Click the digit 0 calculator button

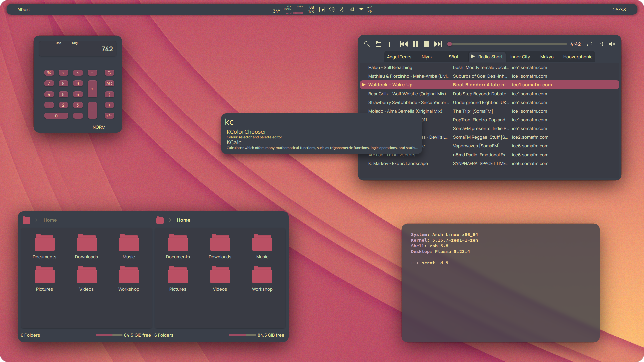click(56, 116)
